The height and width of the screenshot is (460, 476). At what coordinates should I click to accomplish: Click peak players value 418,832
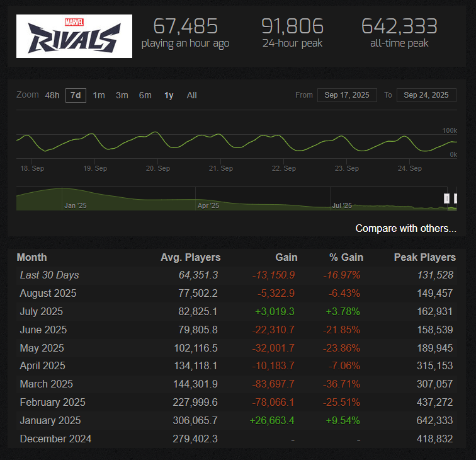pos(435,439)
